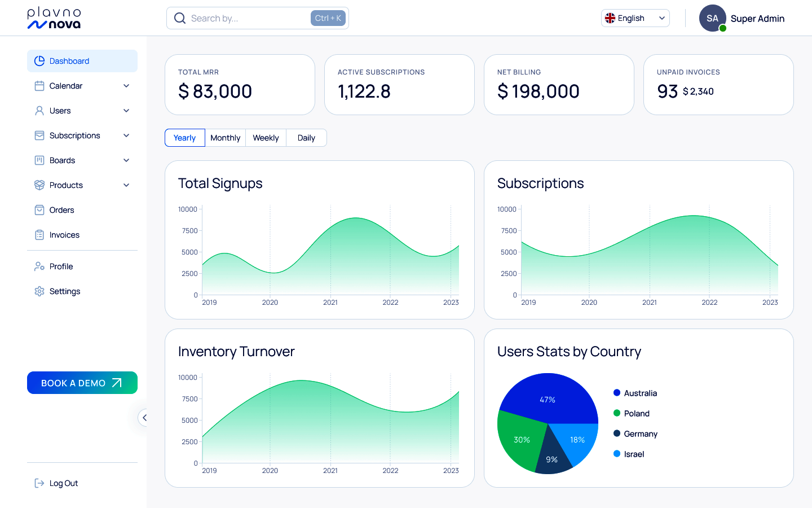Expand the Calendar submenu chevron
Viewport: 812px width, 508px height.
point(126,86)
